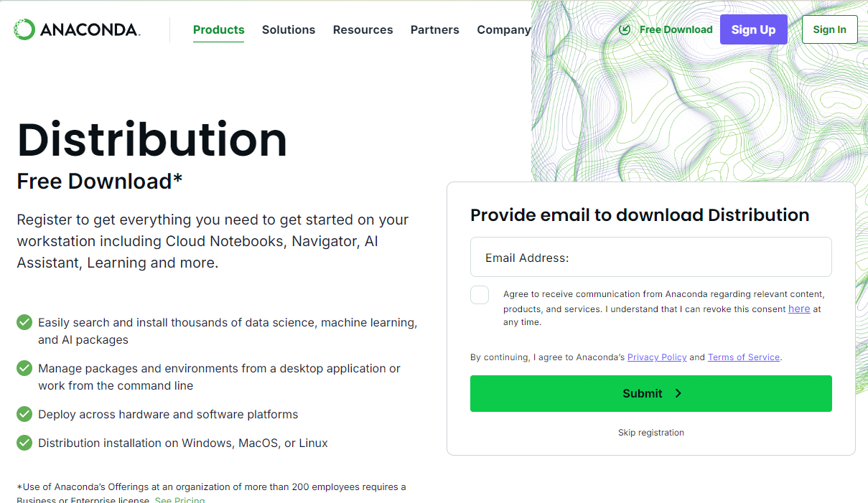Screen dimensions: 868x503
Task: Click the Free Download circular arrow icon
Action: click(x=625, y=29)
